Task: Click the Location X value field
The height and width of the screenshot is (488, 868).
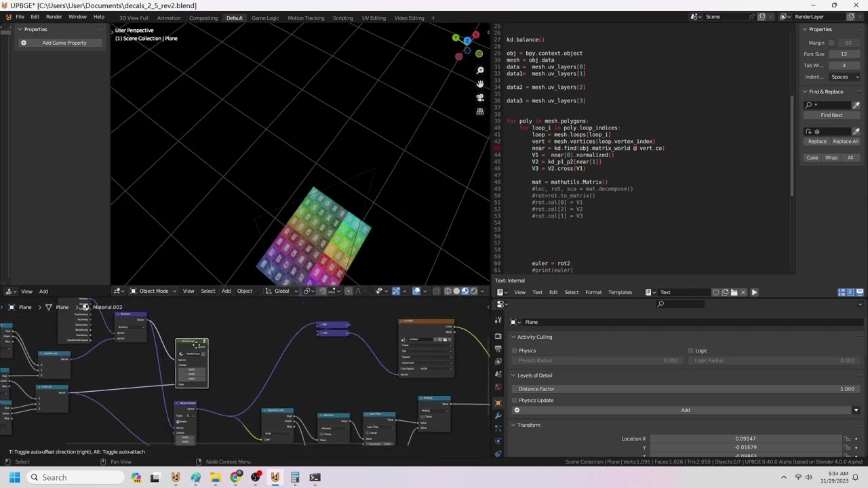Action: (x=745, y=439)
